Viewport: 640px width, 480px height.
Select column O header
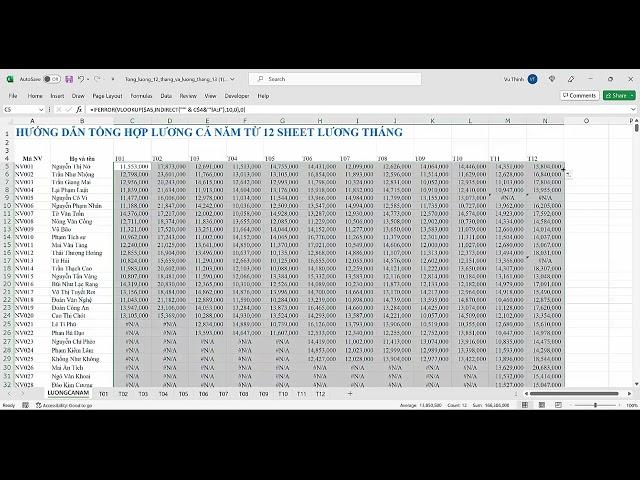(586, 121)
